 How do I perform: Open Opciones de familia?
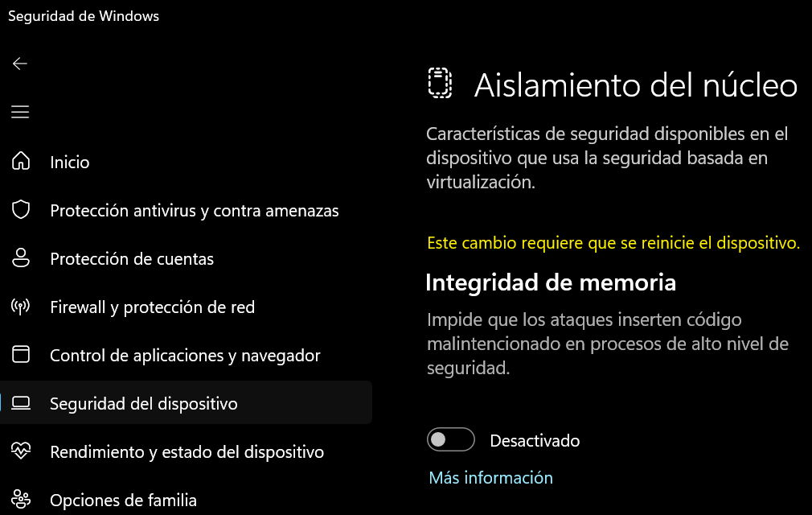click(123, 501)
